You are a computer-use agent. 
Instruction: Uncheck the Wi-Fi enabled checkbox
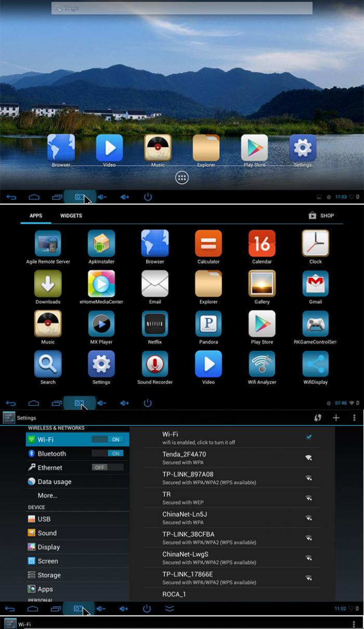[x=309, y=437]
